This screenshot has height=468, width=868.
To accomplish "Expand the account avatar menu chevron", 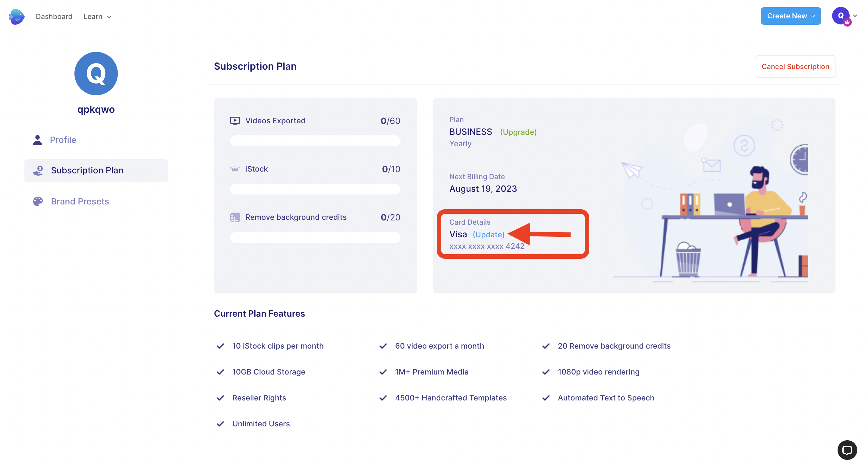I will pyautogui.click(x=855, y=15).
